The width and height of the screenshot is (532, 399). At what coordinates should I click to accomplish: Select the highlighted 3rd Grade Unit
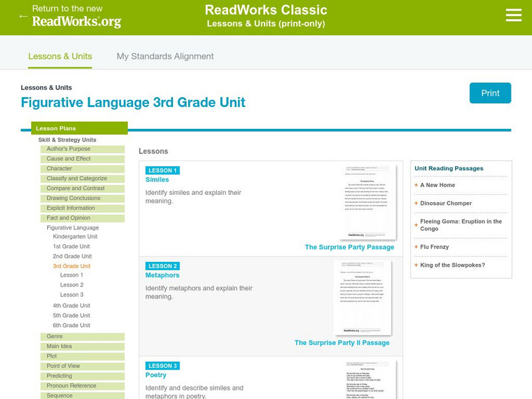(72, 266)
